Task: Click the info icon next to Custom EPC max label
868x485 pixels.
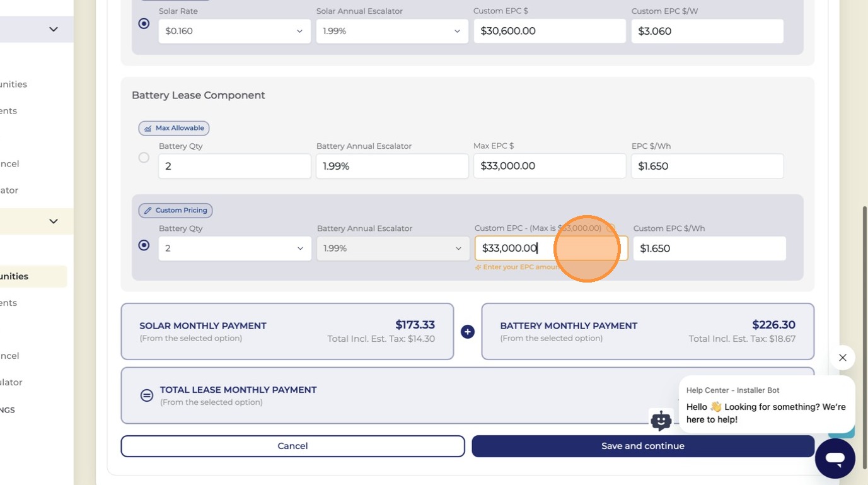Action: coord(610,228)
